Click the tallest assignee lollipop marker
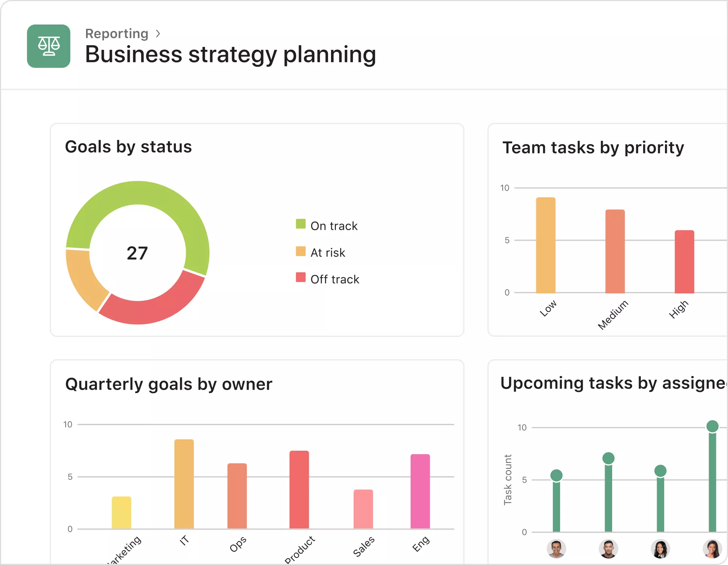Viewport: 728px width, 565px height. 712,427
